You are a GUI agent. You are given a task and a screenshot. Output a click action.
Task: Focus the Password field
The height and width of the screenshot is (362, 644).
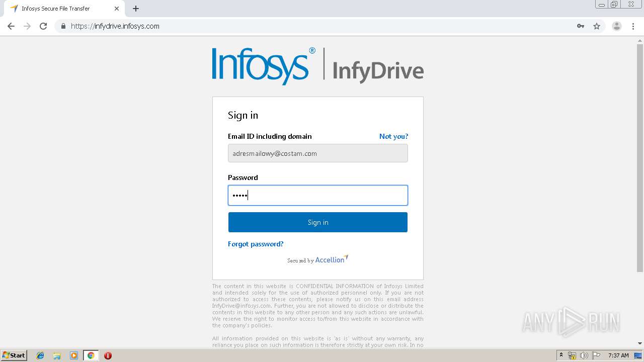click(318, 196)
